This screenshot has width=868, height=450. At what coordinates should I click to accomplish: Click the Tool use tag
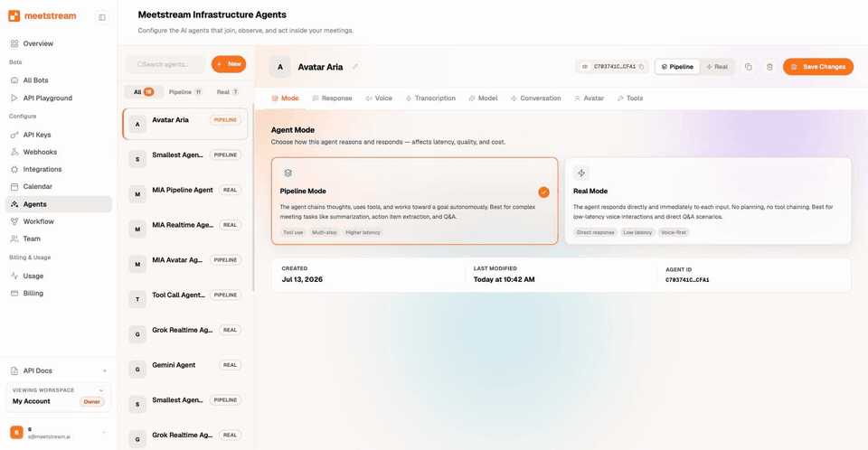(x=293, y=232)
